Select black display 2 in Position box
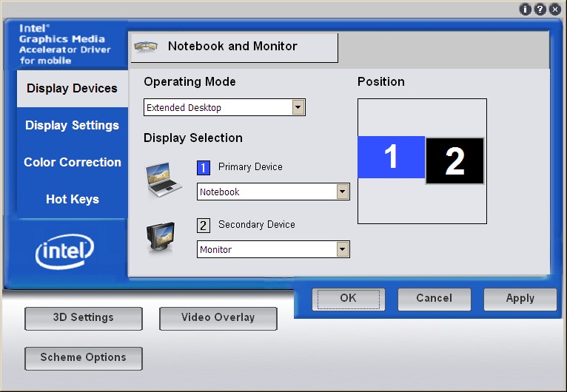This screenshot has width=567, height=392. tap(454, 160)
